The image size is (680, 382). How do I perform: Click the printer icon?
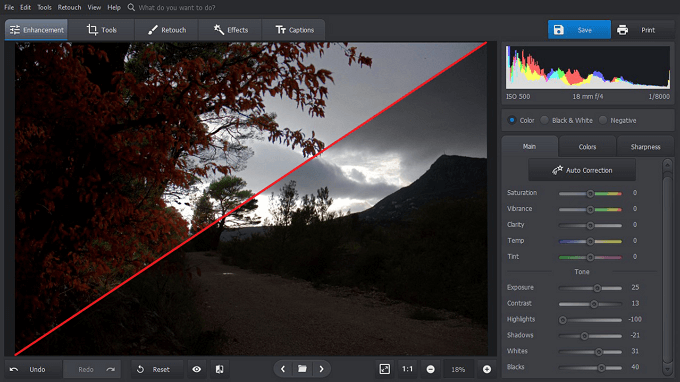(x=622, y=30)
